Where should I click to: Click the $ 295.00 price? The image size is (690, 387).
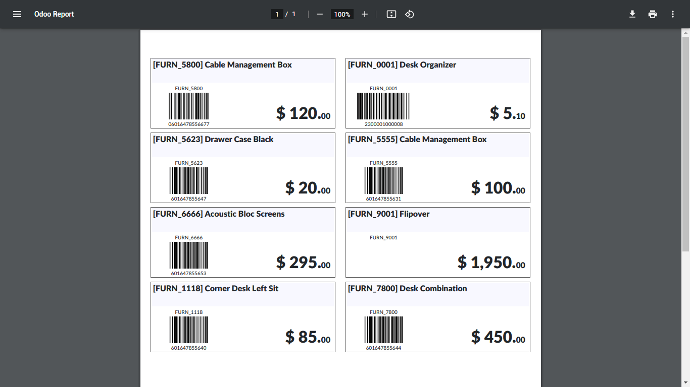[x=303, y=262]
